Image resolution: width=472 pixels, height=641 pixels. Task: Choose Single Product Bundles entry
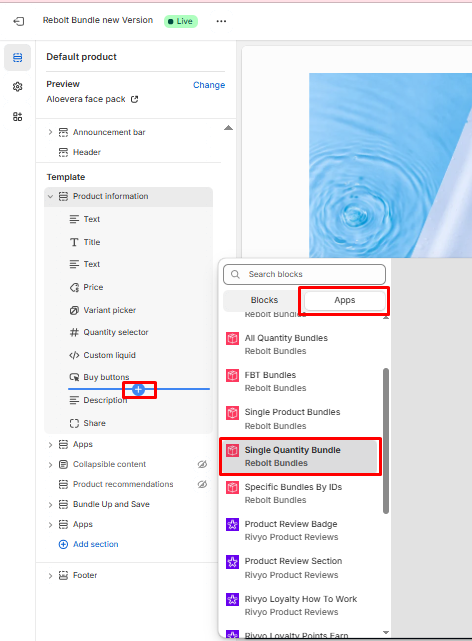point(300,419)
